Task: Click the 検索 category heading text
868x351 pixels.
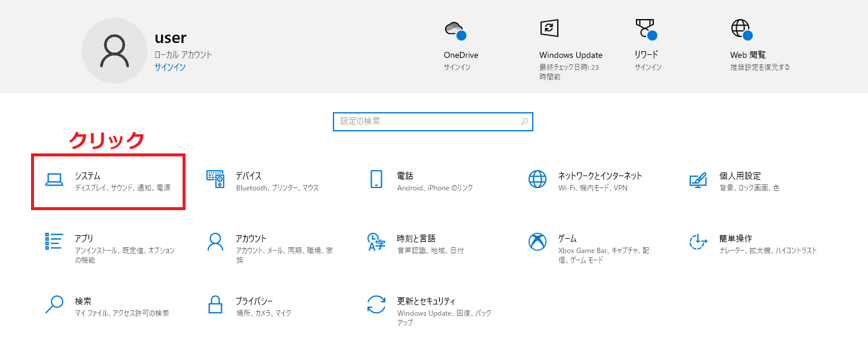Action: coord(83,301)
